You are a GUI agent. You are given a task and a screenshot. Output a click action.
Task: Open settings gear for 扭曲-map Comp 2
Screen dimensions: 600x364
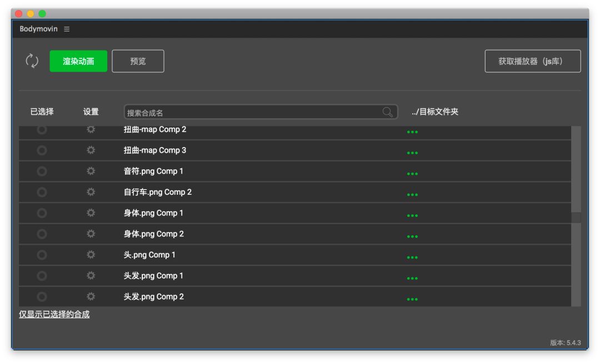pos(91,129)
